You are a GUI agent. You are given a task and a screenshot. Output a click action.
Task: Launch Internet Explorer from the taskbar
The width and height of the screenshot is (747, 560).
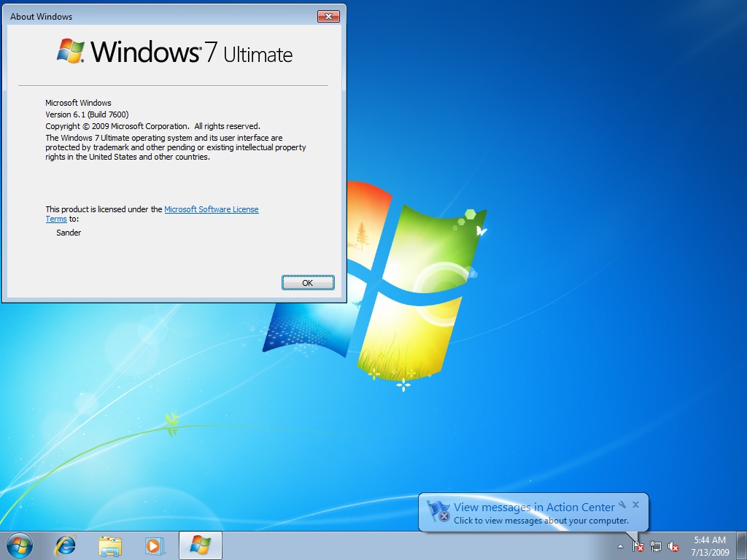pos(65,545)
